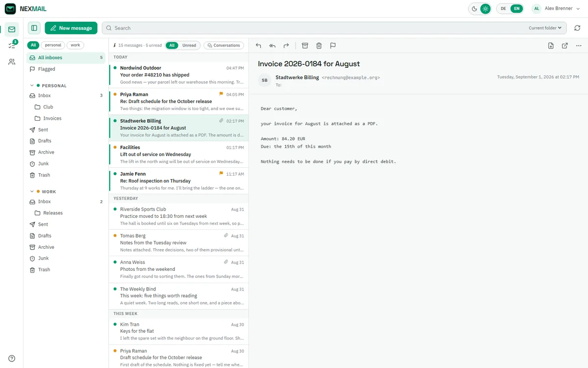Open the Tasks icon with badge 3
Image resolution: width=588 pixels, height=368 pixels.
click(12, 46)
